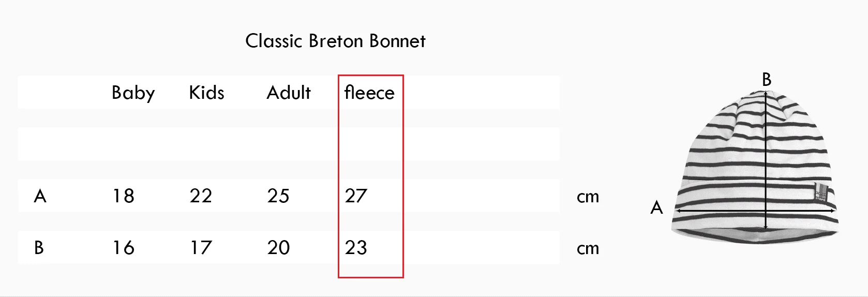Click the Classic Breton Bonnet title
The image size is (868, 297).
tap(335, 41)
